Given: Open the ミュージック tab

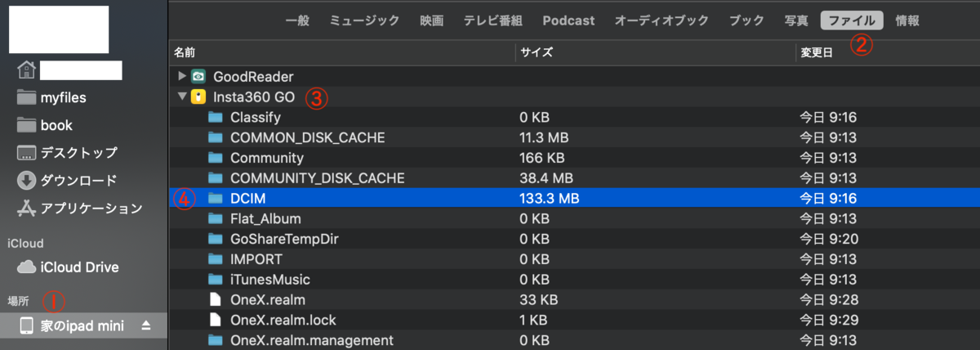Looking at the screenshot, I should [x=364, y=20].
